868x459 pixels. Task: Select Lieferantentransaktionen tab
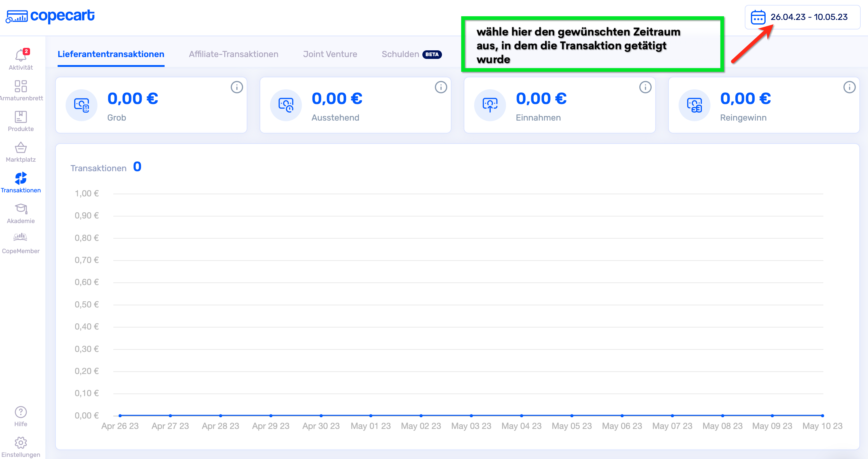click(x=111, y=54)
